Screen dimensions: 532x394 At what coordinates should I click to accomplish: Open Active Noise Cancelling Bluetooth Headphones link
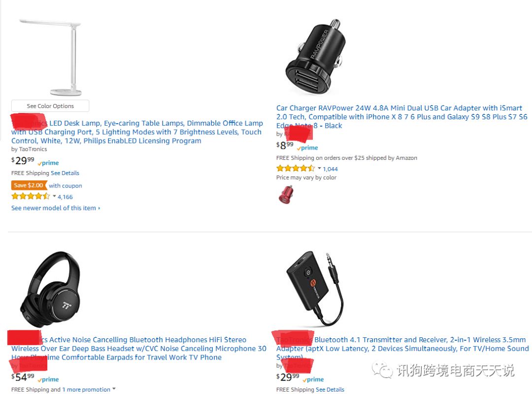pyautogui.click(x=139, y=349)
